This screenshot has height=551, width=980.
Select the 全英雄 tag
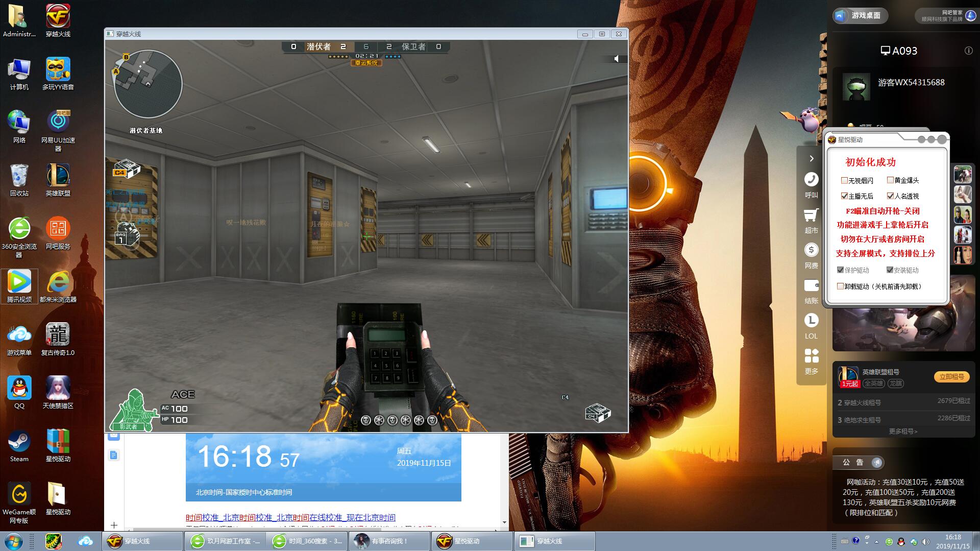874,384
